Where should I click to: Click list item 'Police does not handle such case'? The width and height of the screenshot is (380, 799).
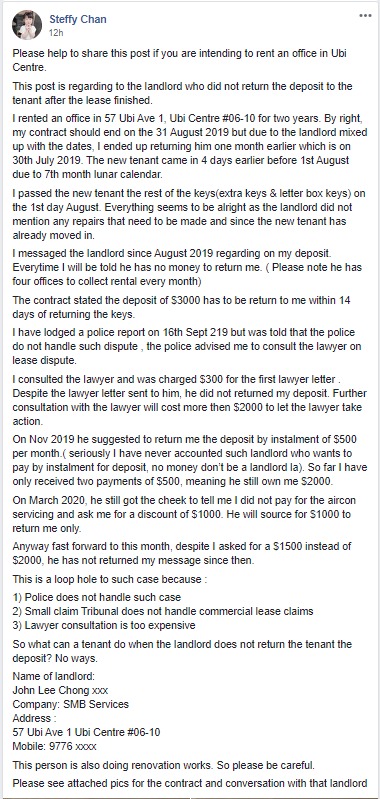click(97, 597)
